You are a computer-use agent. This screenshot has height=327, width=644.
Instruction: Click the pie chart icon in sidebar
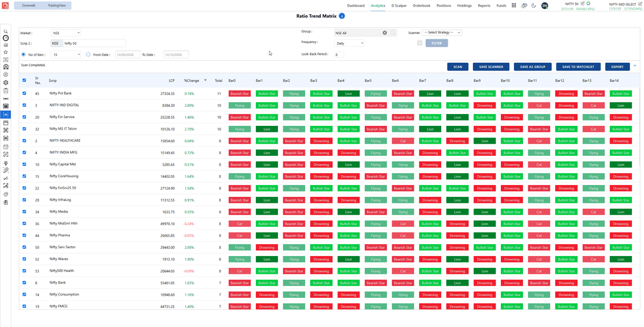6,195
